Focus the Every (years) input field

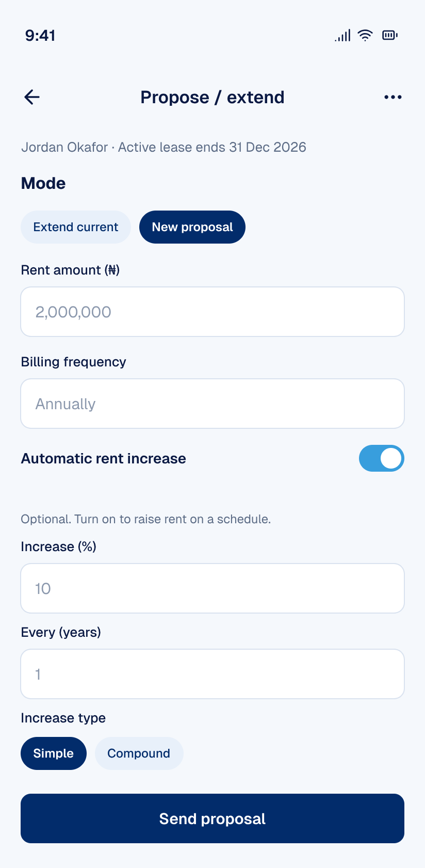(x=213, y=674)
